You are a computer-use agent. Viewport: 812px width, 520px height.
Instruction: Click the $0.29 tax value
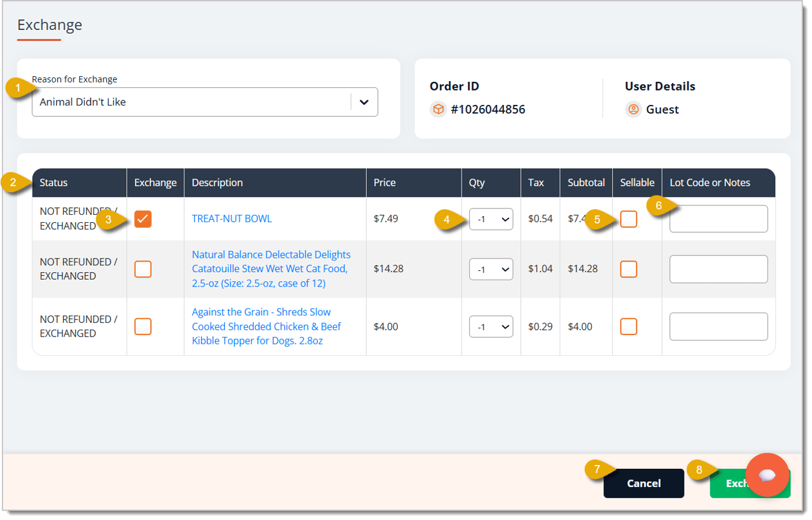[540, 326]
